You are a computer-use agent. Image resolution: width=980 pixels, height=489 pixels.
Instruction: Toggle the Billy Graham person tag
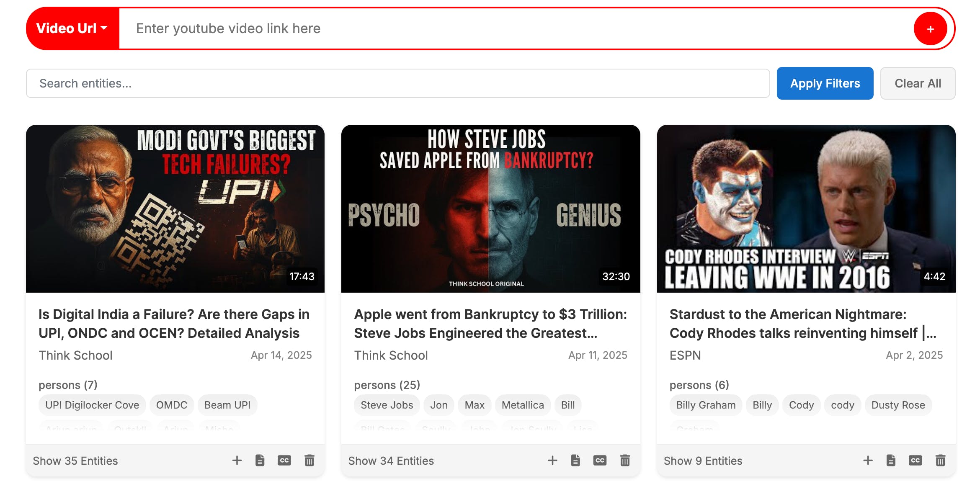(706, 405)
